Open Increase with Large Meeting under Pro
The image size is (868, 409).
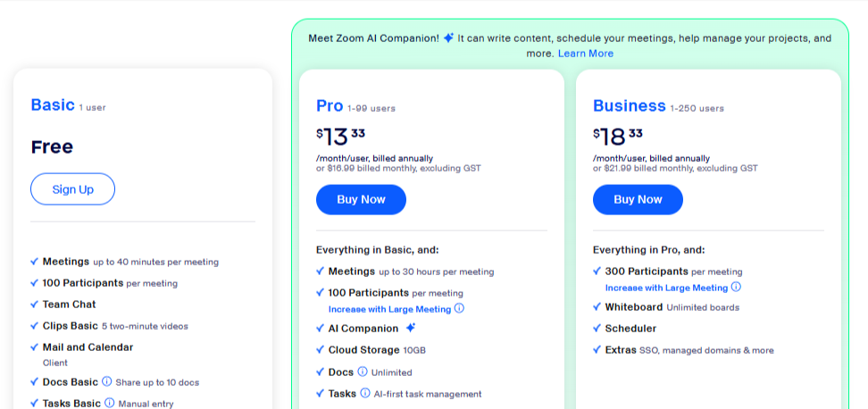coord(389,309)
